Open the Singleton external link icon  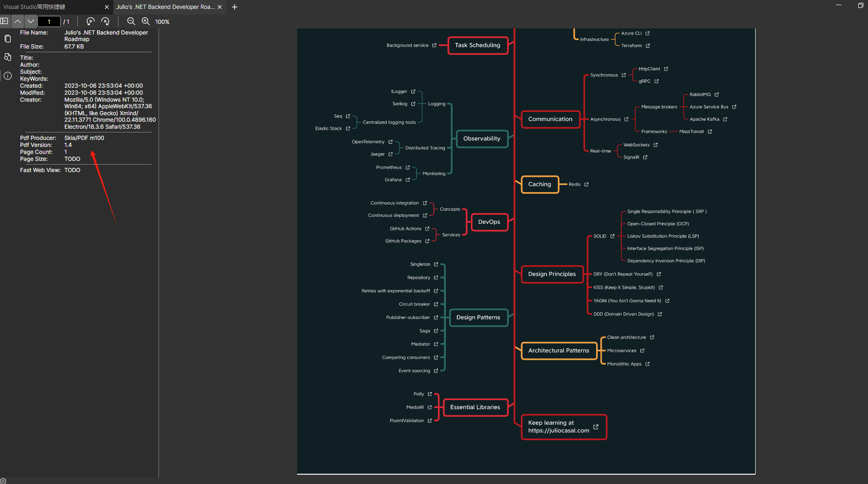(x=436, y=264)
